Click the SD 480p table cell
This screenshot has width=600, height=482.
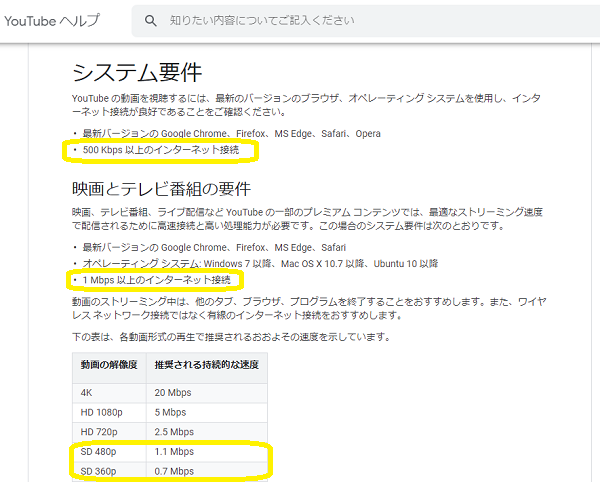click(109, 452)
